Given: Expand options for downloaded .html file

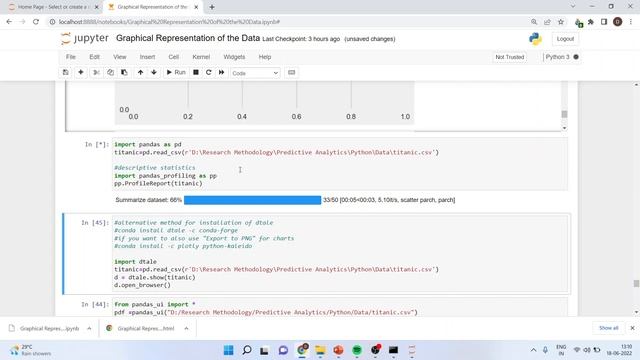Looking at the screenshot, I should 186,328.
